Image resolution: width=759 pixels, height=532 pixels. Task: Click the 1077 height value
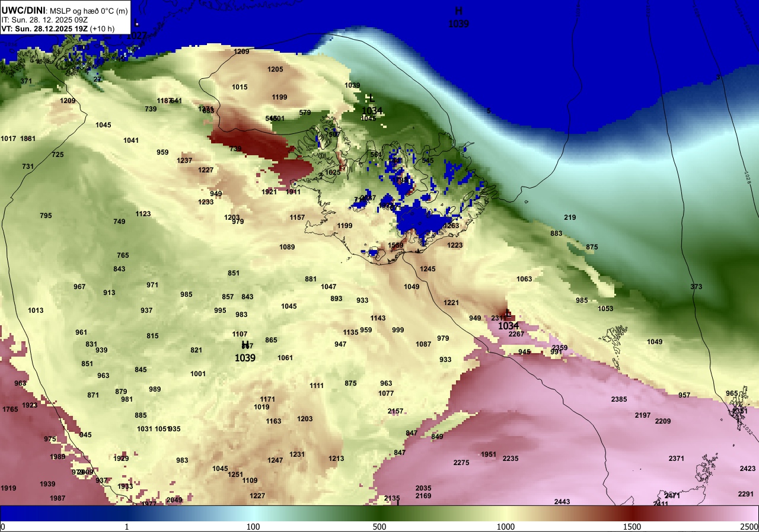(386, 393)
